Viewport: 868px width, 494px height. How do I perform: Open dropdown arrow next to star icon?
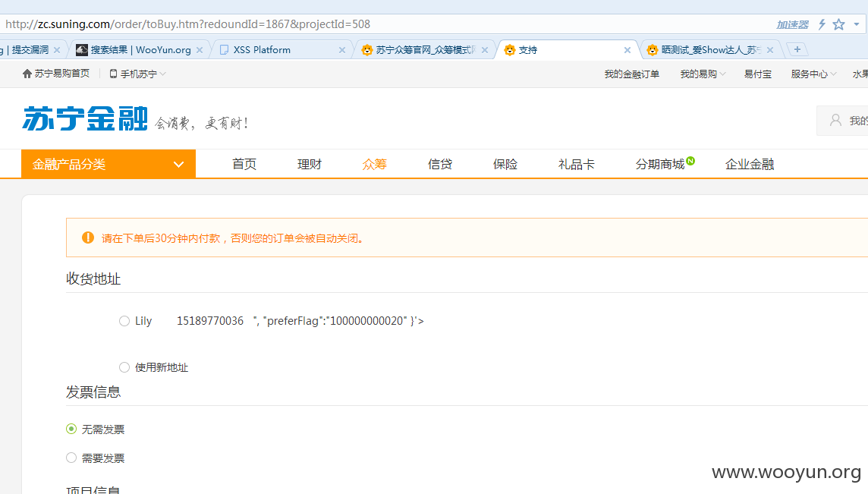coord(857,24)
